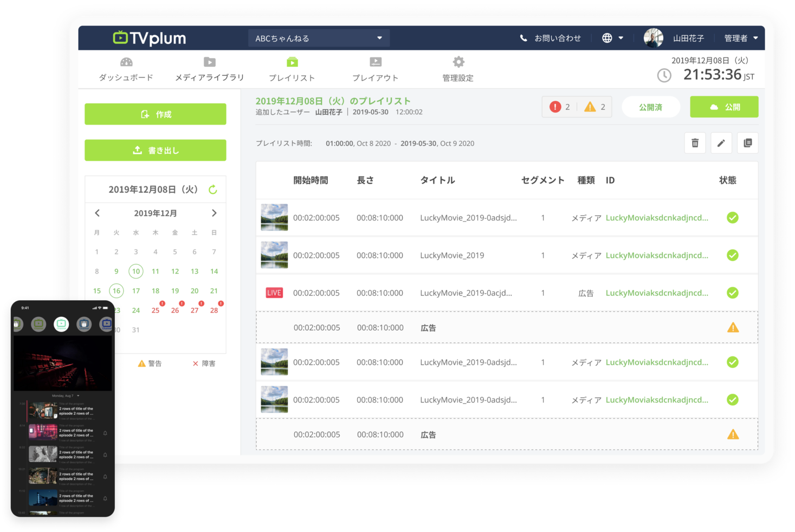The image size is (795, 532).
Task: Click the error badge showing 2 errors
Action: coord(560,107)
